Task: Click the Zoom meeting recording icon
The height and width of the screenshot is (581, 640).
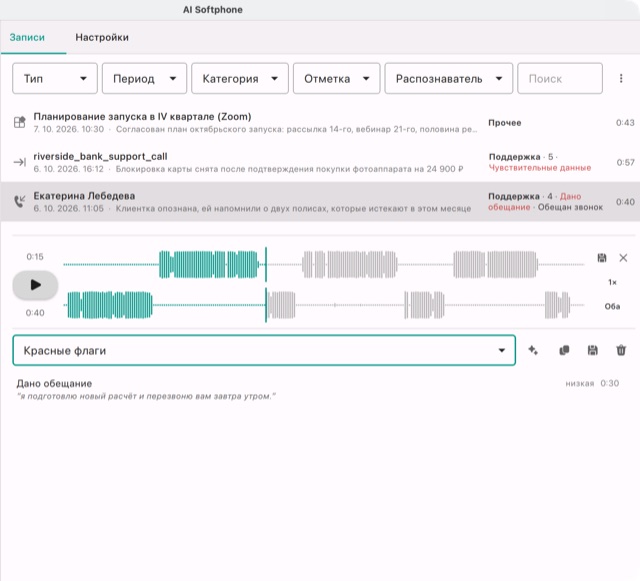Action: coord(20,122)
